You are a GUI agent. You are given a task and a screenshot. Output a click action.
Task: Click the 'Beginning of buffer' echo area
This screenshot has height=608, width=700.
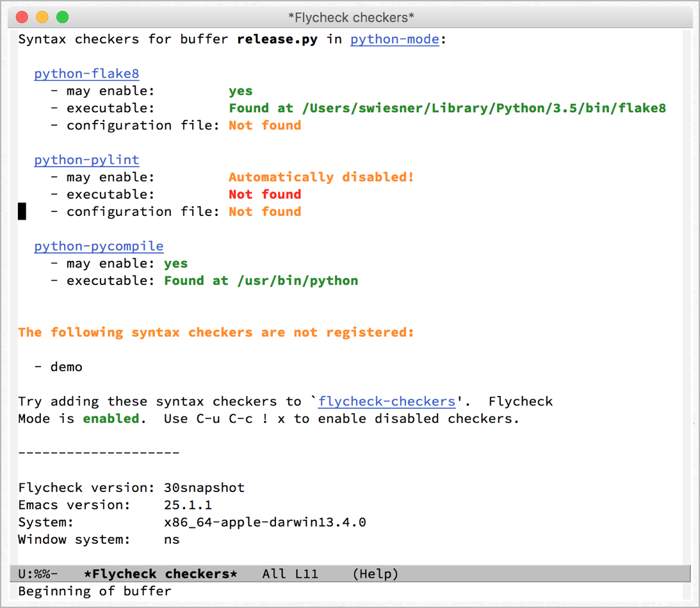(x=95, y=591)
